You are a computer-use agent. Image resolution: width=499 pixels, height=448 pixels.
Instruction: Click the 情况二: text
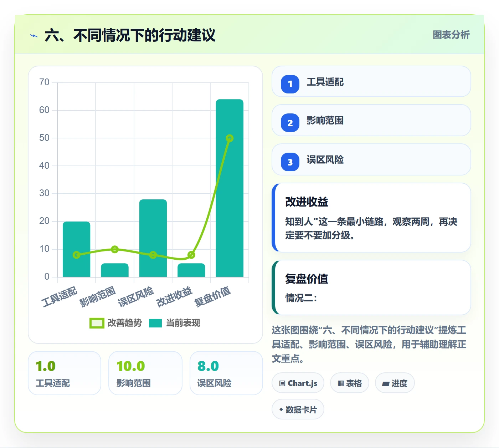[301, 298]
